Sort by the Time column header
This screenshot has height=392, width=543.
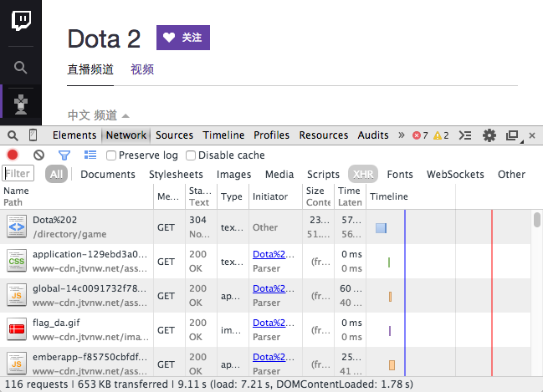click(x=350, y=196)
